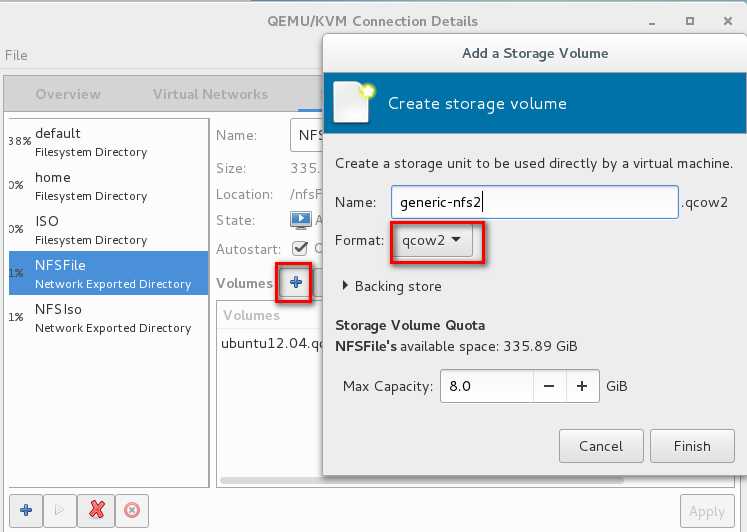
Task: Increase Max Capacity with the plus button
Action: pyautogui.click(x=583, y=386)
